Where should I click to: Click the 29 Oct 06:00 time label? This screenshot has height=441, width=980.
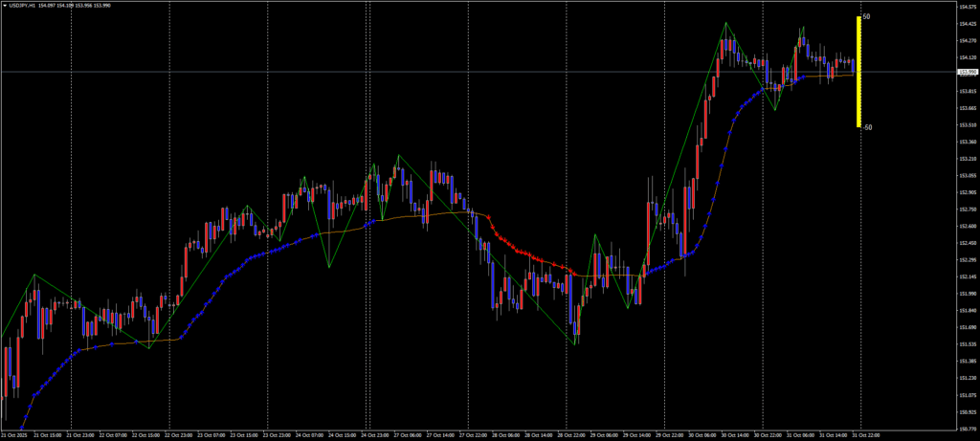coord(605,435)
